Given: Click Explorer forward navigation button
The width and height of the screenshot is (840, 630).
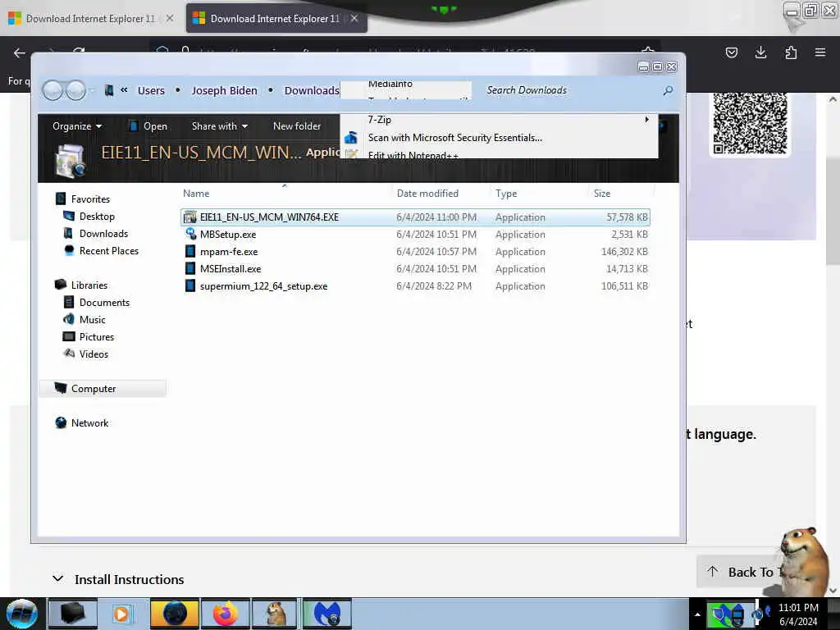Looking at the screenshot, I should pos(75,90).
